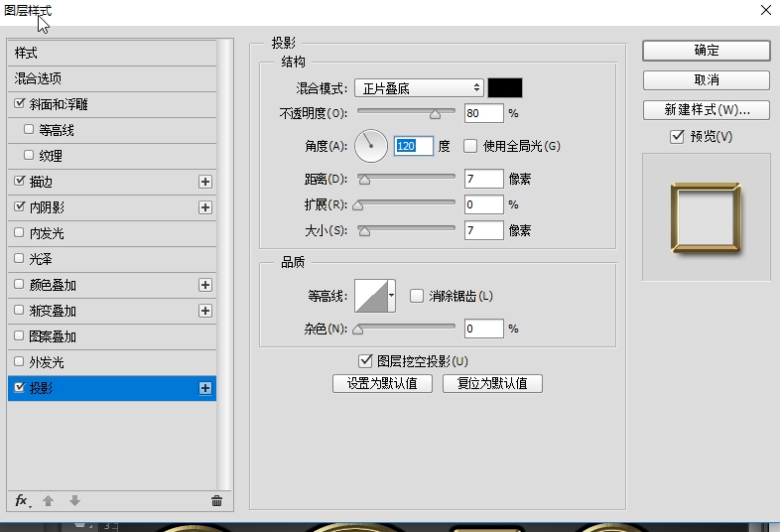Image resolution: width=780 pixels, height=532 pixels.
Task: Add another 描边 effect with plus icon
Action: coord(205,182)
